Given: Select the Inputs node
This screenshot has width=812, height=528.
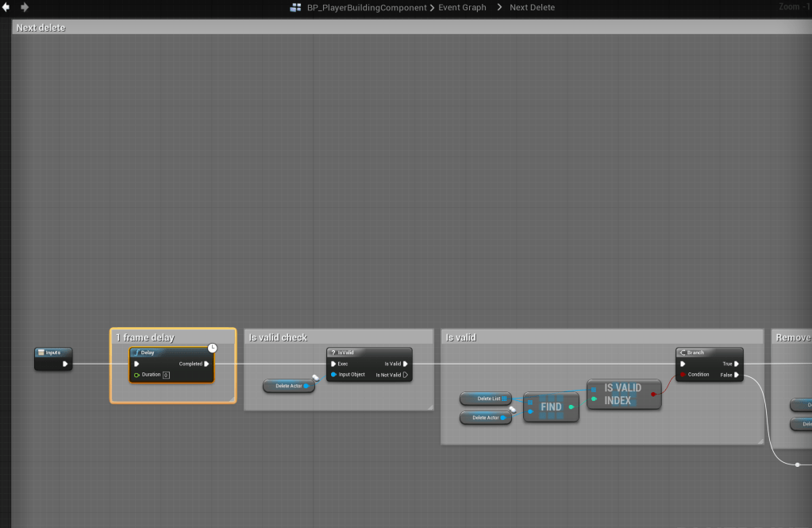Looking at the screenshot, I should point(53,359).
